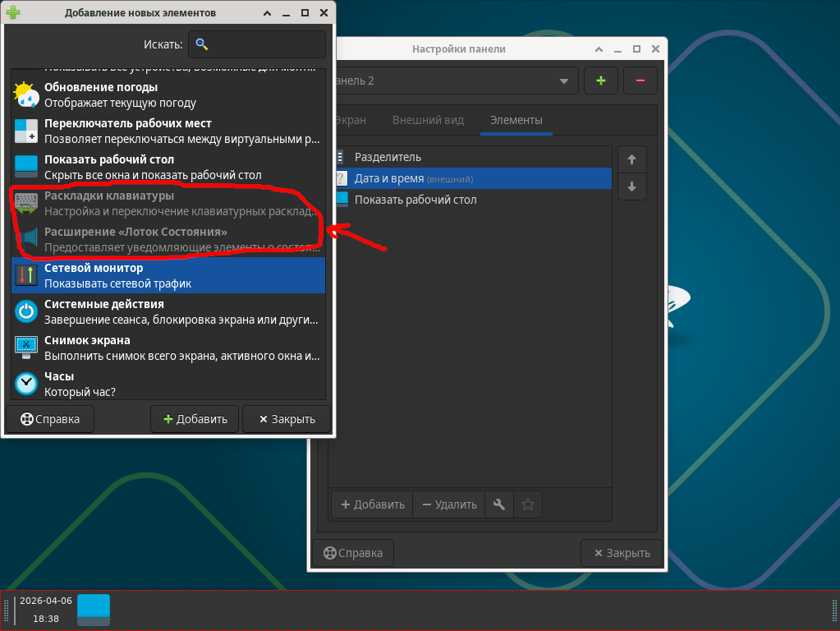Select Сетевой монитор plugin row
Screen dimensions: 840x631
(x=168, y=275)
